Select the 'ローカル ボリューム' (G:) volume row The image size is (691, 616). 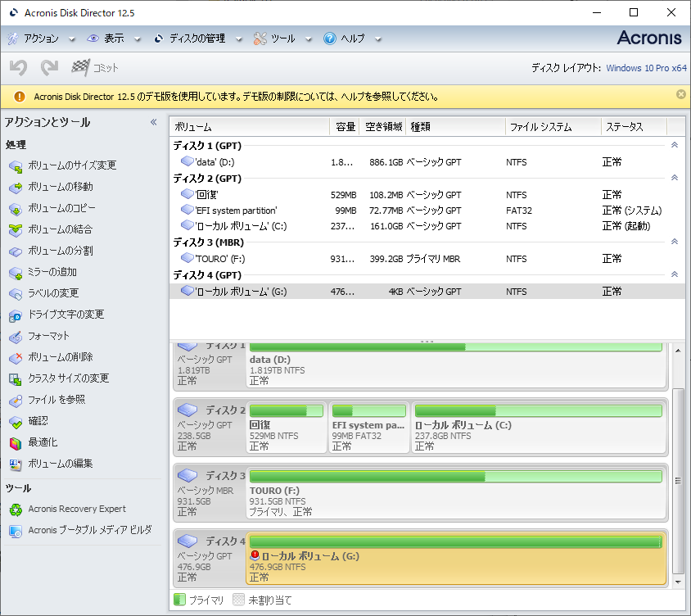[x=427, y=292]
